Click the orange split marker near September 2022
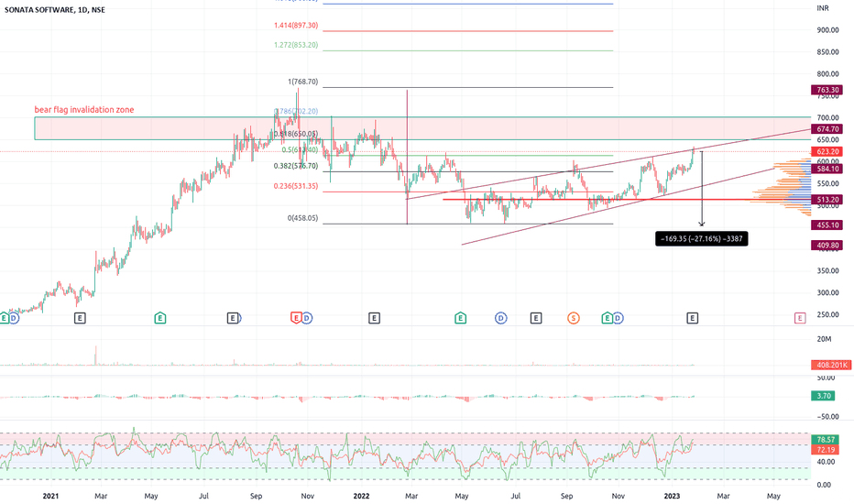This screenshot has width=854, height=504. (x=573, y=318)
